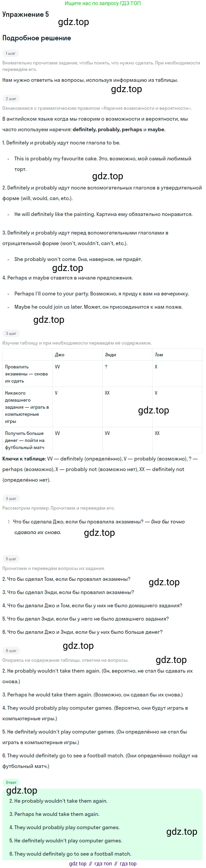Viewport: 206px width, 868px height.
Task: Select the '1 шаг' step badge
Action: point(11,53)
